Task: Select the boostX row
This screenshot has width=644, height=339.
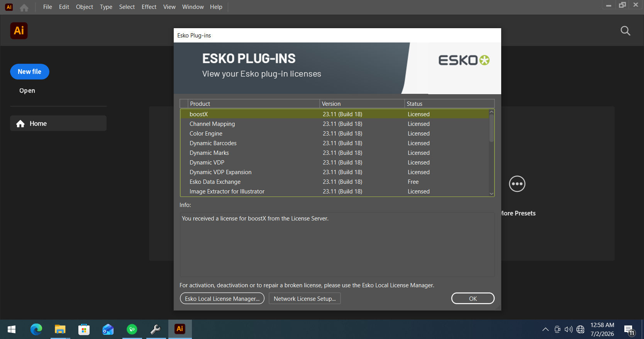Action: (x=335, y=114)
